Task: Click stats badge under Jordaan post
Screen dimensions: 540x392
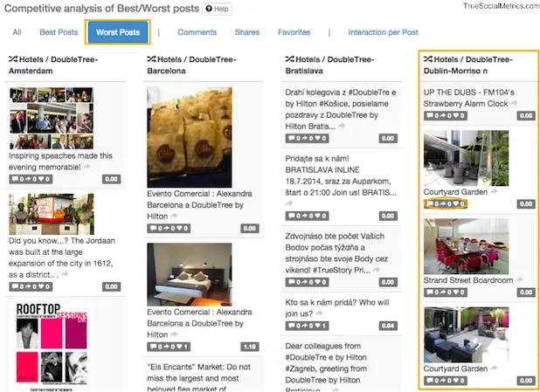Action: pyautogui.click(x=31, y=286)
